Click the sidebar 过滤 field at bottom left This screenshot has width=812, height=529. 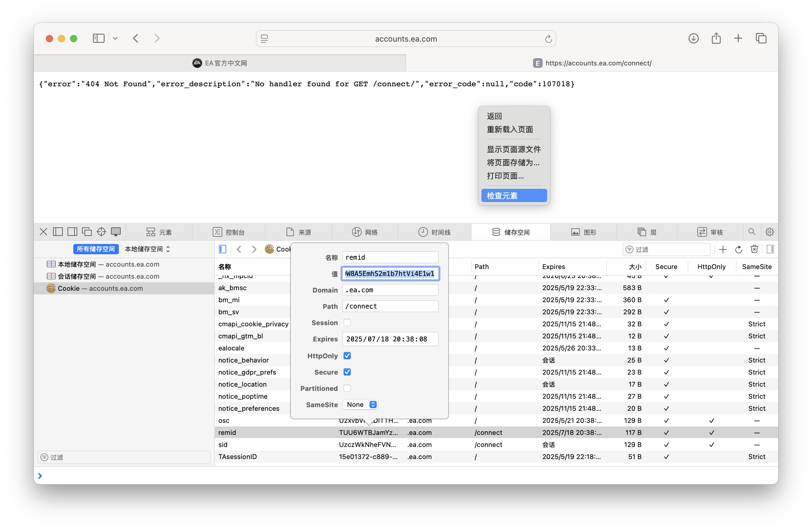click(x=124, y=458)
